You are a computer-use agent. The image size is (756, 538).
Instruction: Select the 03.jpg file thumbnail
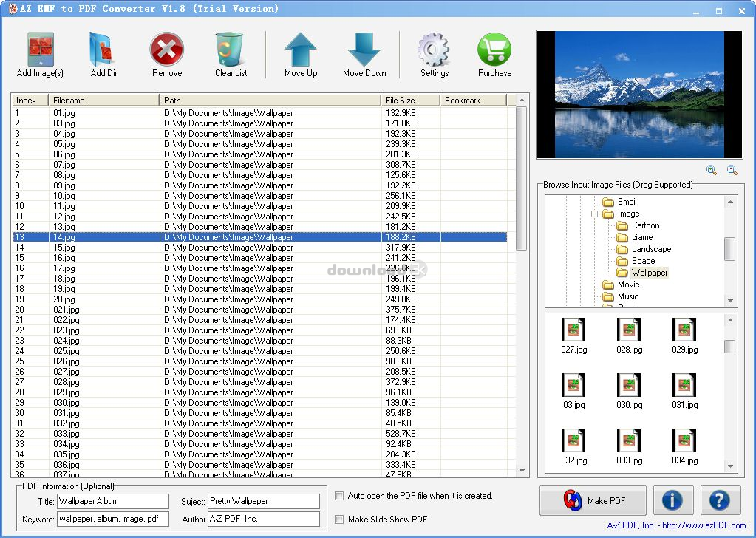pos(573,392)
